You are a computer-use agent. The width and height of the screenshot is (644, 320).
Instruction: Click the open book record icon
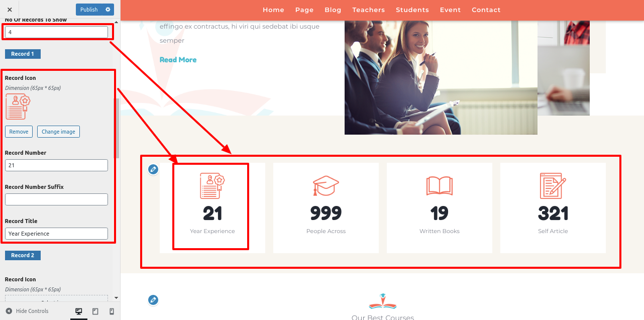(440, 186)
